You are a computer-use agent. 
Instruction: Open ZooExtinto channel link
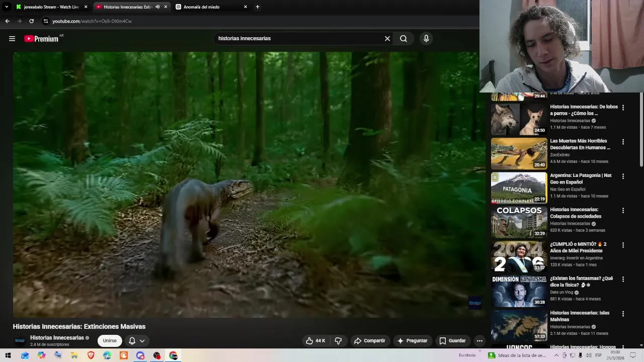(x=560, y=155)
